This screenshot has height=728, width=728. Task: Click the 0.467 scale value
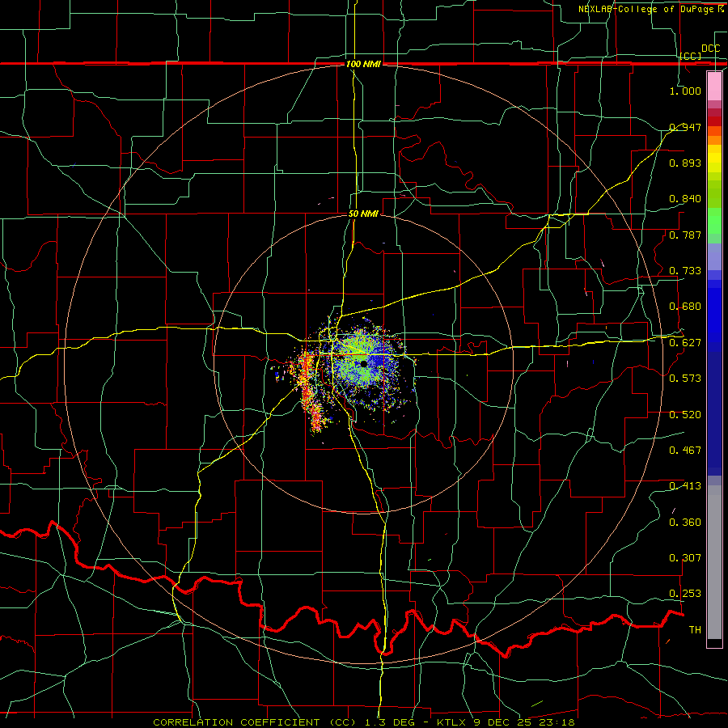coord(685,451)
